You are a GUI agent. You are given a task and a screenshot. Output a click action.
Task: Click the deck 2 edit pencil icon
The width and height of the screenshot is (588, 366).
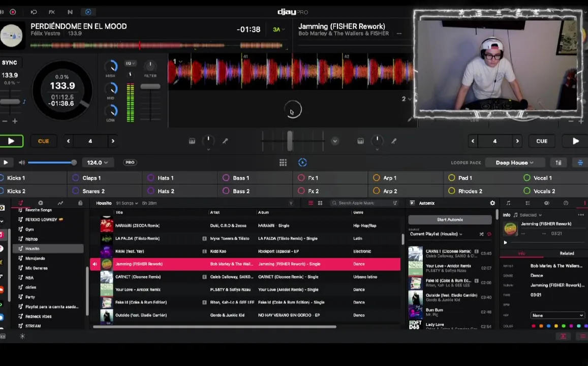(394, 141)
